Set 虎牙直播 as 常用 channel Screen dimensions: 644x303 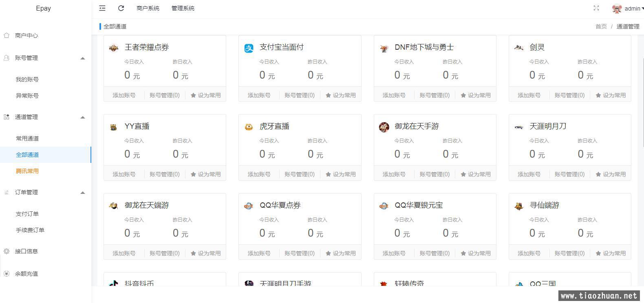(341, 174)
